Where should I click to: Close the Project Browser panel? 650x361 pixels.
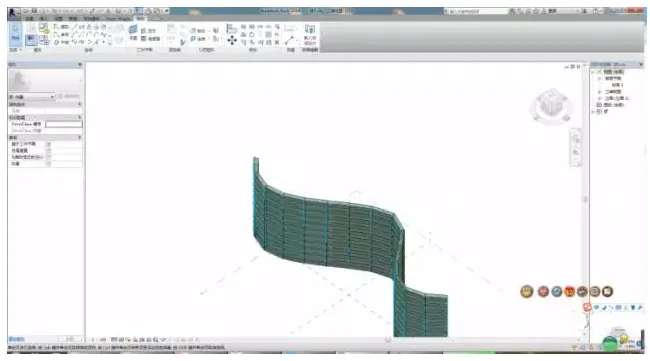(x=641, y=65)
